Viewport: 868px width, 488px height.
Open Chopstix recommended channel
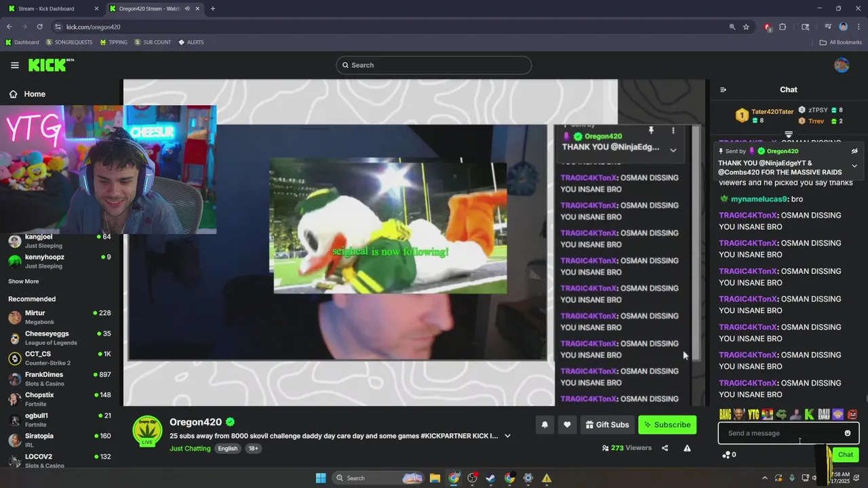59,399
